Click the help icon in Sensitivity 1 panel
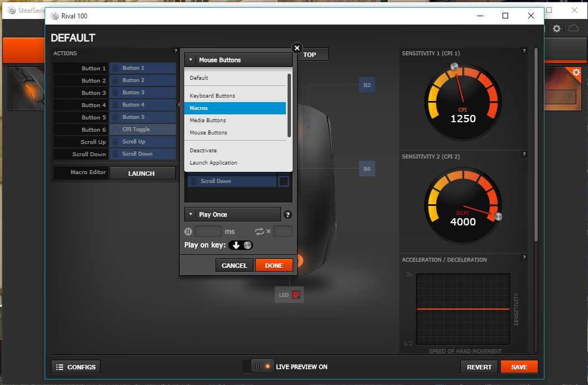 point(524,51)
